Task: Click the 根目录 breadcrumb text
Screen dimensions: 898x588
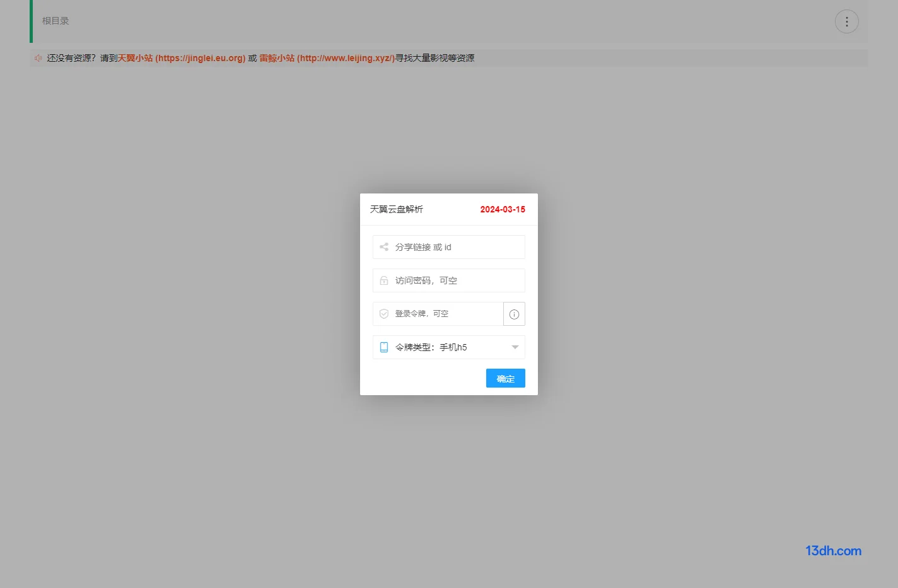Action: [x=55, y=21]
